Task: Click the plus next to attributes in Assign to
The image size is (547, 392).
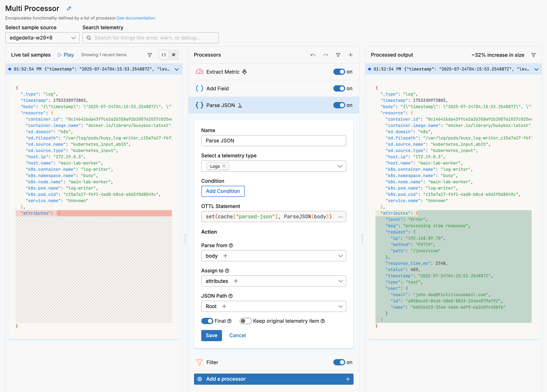Action: [x=236, y=281]
